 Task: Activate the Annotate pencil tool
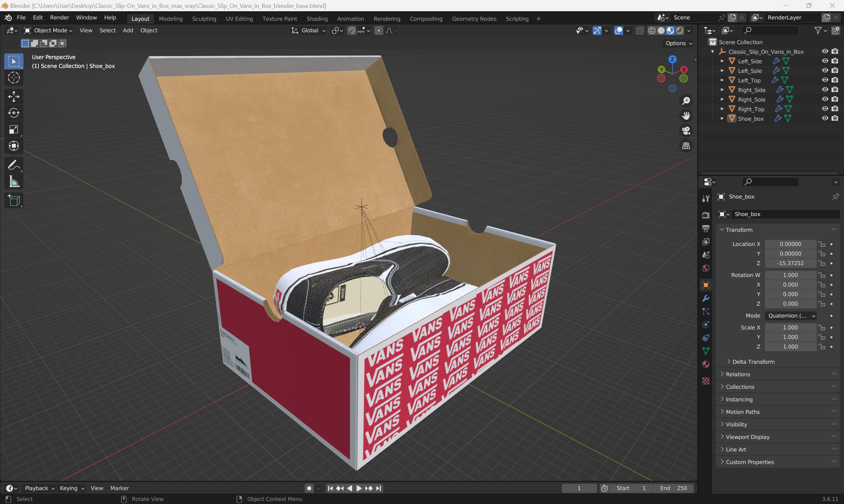[14, 165]
